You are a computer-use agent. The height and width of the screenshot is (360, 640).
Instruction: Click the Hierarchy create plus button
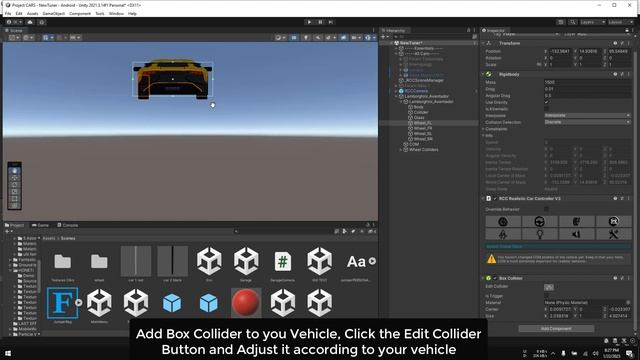[x=384, y=37]
